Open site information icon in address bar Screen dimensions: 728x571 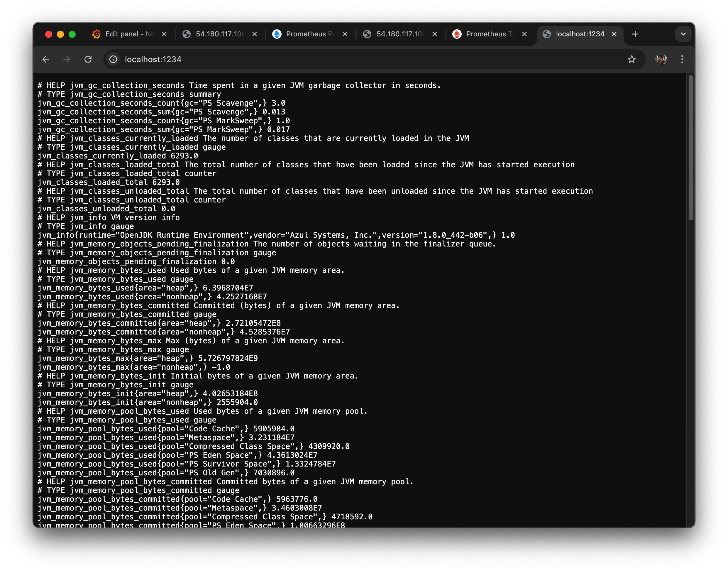113,59
